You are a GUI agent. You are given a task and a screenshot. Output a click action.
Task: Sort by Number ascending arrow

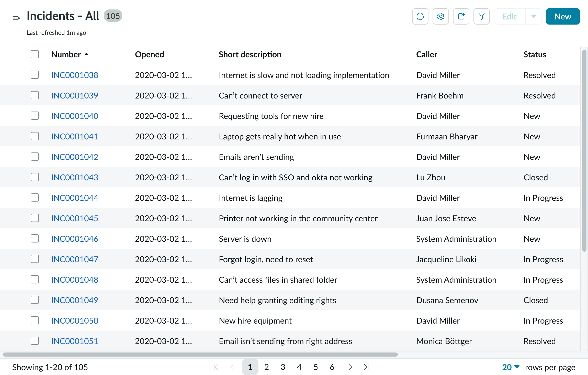(86, 54)
